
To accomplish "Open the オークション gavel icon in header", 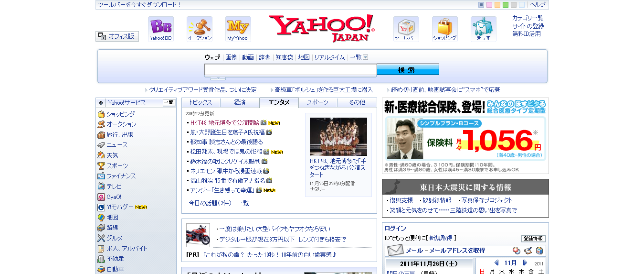I will click(200, 29).
